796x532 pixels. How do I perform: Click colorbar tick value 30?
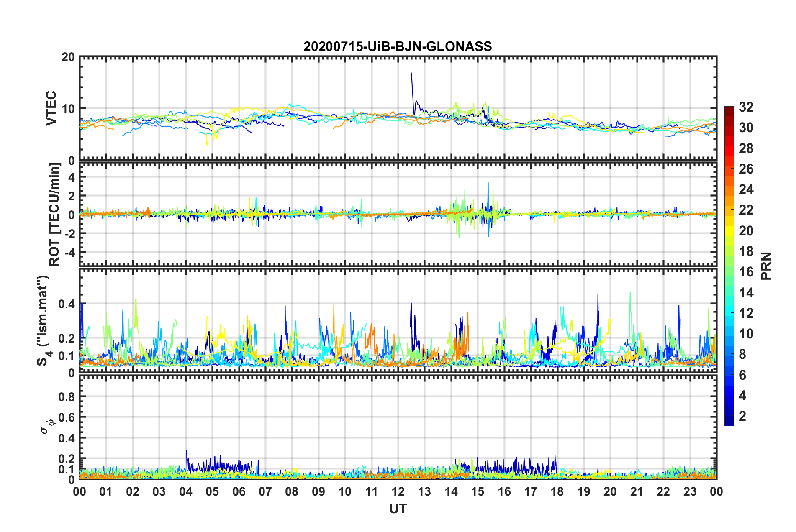click(746, 128)
